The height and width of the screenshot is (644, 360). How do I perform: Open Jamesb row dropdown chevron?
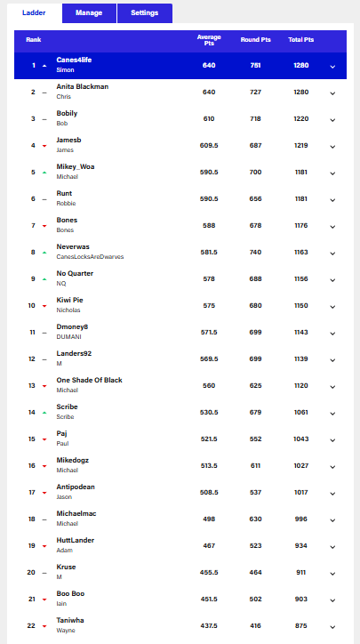point(332,147)
